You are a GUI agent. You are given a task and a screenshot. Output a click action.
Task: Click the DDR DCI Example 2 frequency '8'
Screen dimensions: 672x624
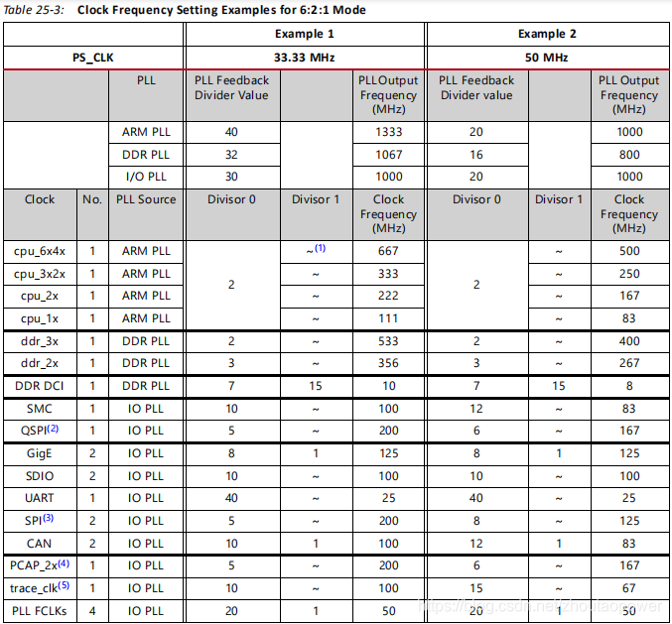coord(629,386)
